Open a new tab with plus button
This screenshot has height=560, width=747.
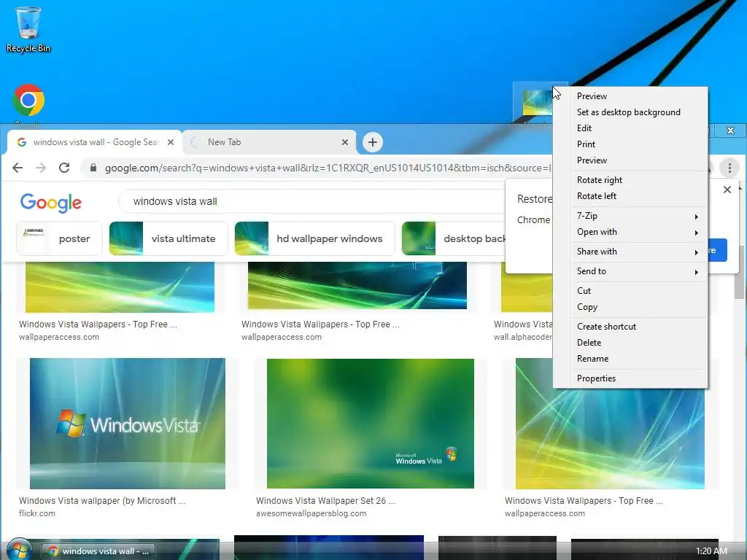pos(373,142)
